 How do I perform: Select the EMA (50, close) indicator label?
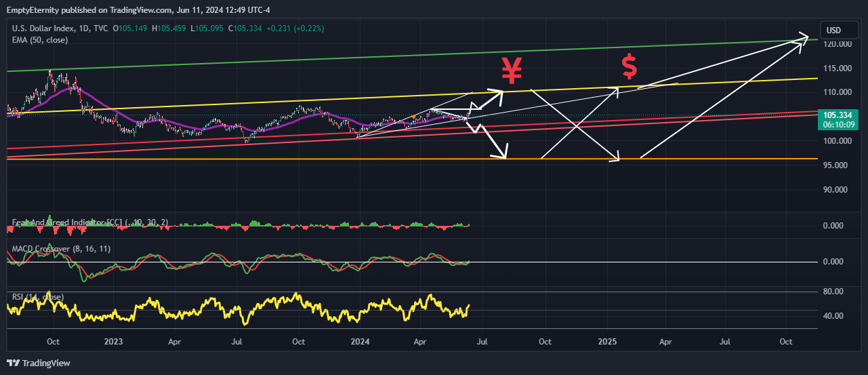pyautogui.click(x=40, y=40)
